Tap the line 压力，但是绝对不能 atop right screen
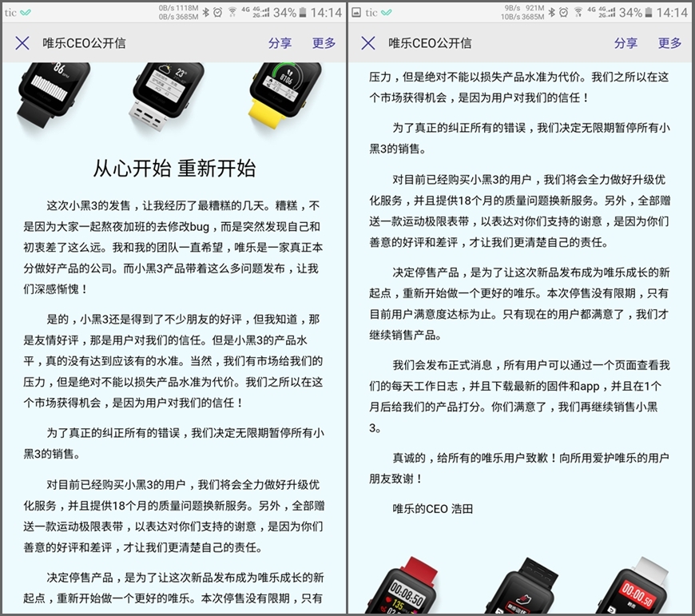695x616 pixels. pos(519,77)
